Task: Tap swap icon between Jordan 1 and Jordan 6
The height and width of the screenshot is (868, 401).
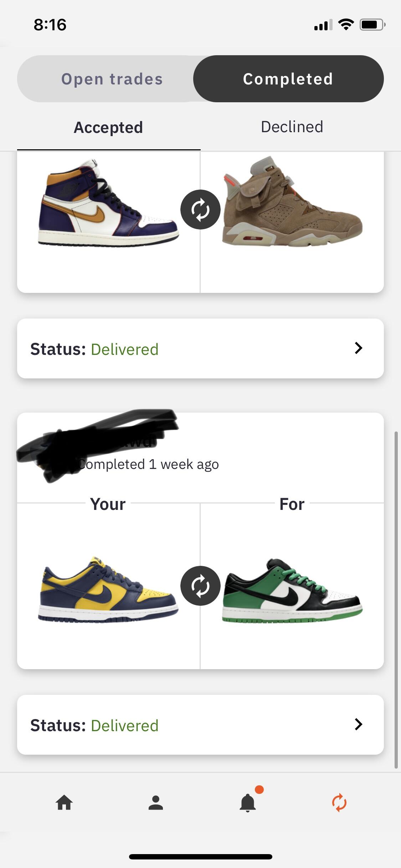Action: 200,210
